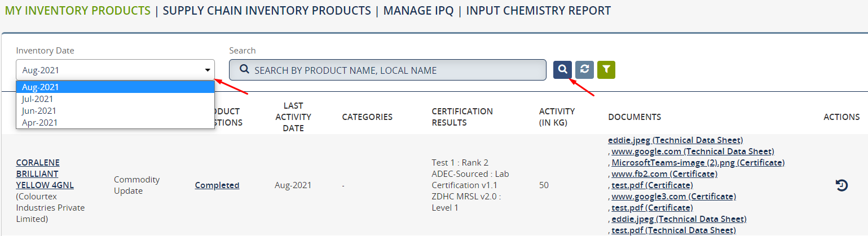
Task: Click the blue magnifier search button
Action: [562, 69]
